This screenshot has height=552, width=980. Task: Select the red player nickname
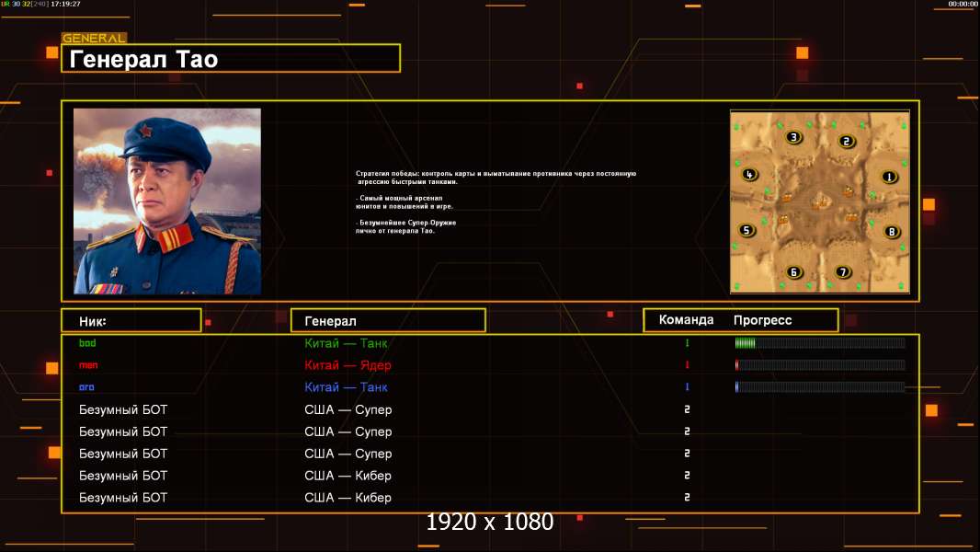[x=88, y=365]
